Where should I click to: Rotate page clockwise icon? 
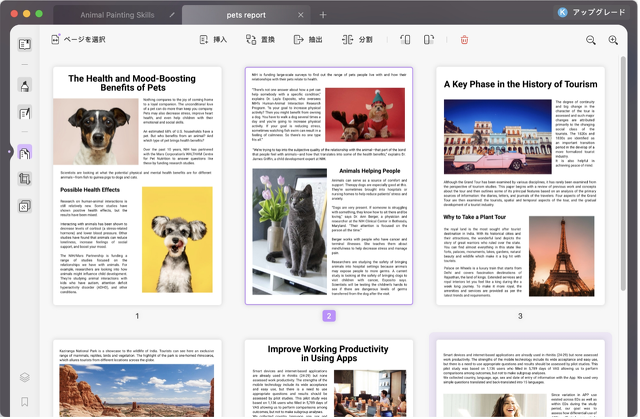click(428, 40)
